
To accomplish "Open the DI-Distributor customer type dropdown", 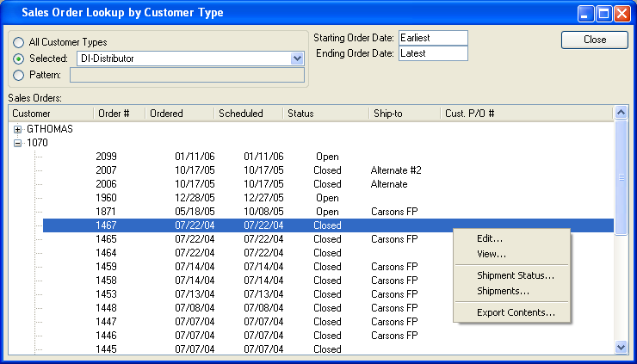I will [x=297, y=59].
